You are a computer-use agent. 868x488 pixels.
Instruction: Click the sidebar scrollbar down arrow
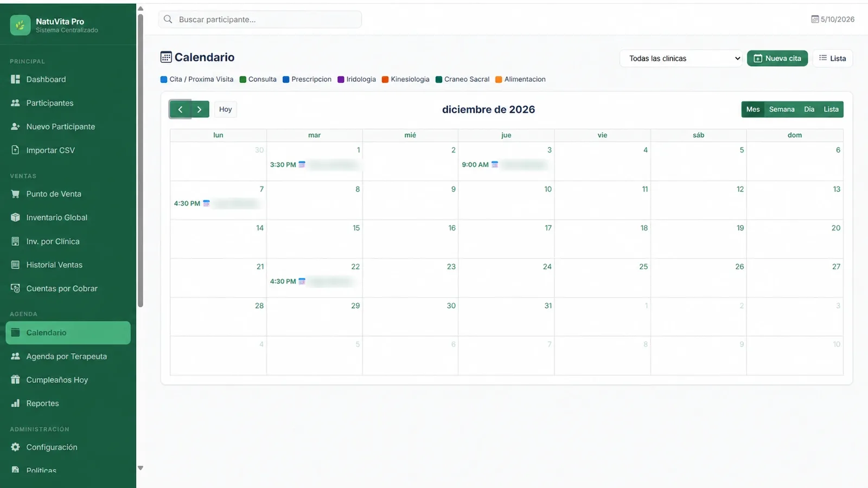coord(141,468)
